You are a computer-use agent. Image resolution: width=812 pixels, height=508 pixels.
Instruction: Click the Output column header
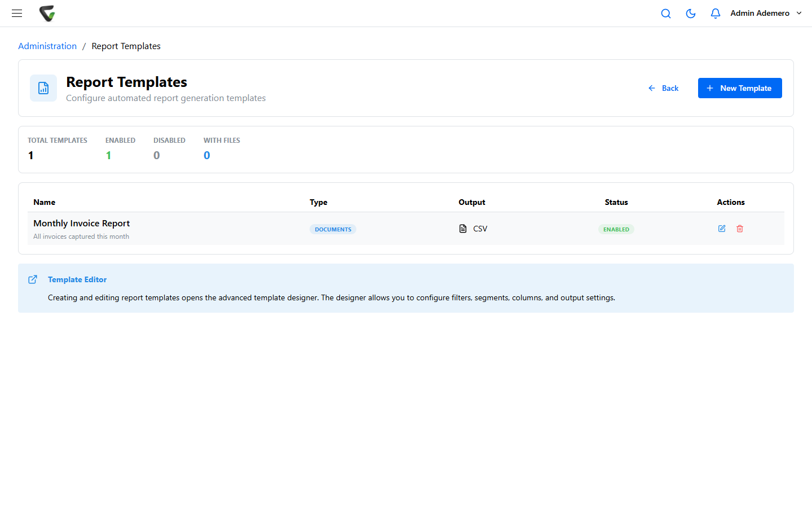click(x=472, y=202)
